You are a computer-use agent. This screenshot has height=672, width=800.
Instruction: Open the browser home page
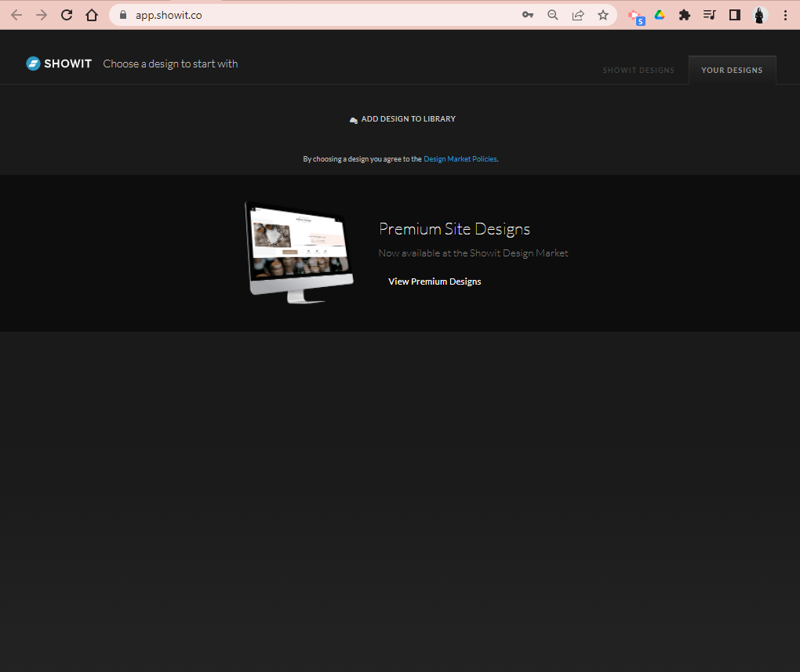coord(92,16)
